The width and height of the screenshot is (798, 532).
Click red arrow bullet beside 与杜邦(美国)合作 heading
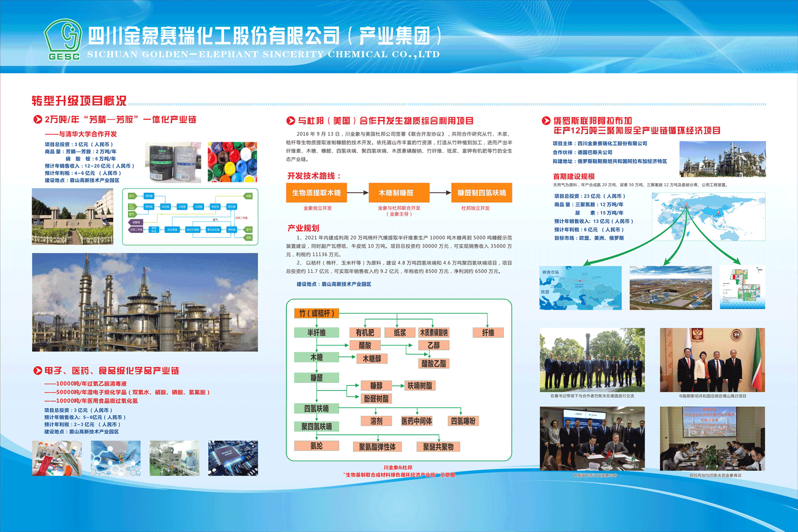click(x=291, y=121)
